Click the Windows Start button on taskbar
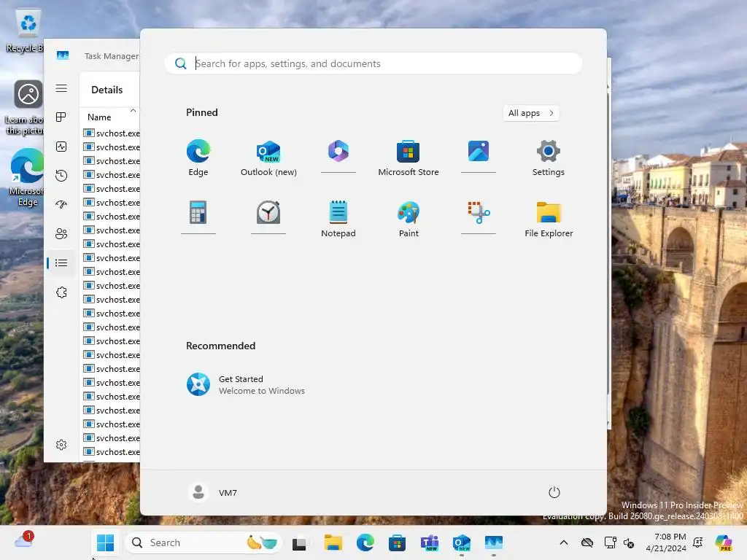 (105, 542)
